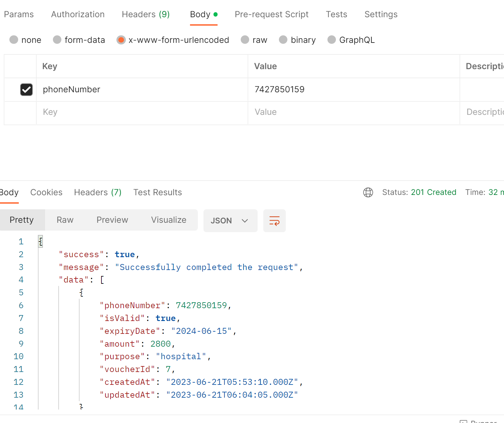This screenshot has width=504, height=423.
Task: Collapse the JSON object at line 1
Action: click(x=40, y=241)
